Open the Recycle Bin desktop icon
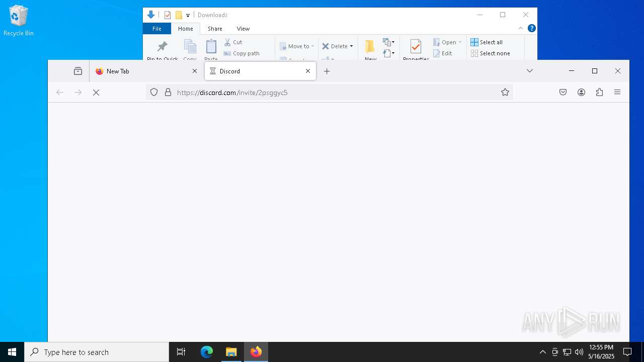 [19, 21]
